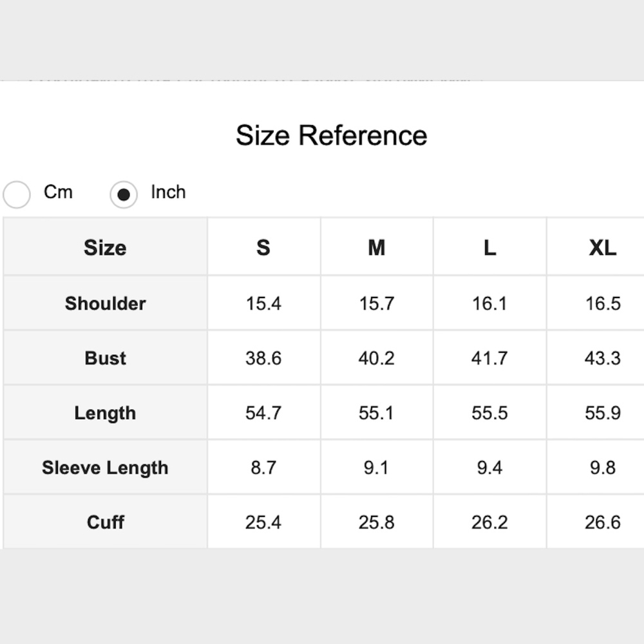Click the Bust row label
Image resolution: width=644 pixels, height=644 pixels.
(105, 357)
